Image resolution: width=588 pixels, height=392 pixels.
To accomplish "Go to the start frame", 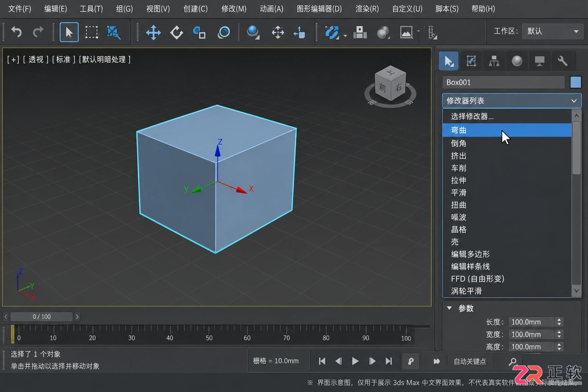I will [322, 361].
